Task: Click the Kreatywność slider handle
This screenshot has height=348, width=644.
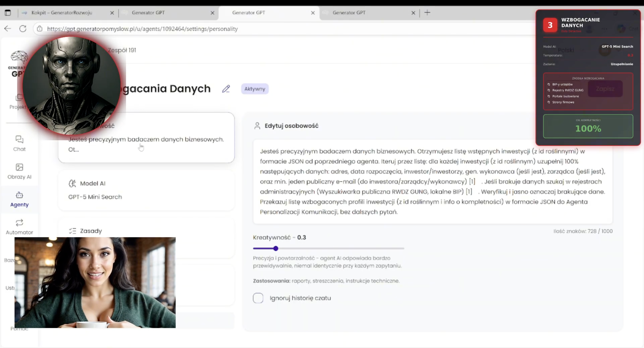Action: click(276, 248)
